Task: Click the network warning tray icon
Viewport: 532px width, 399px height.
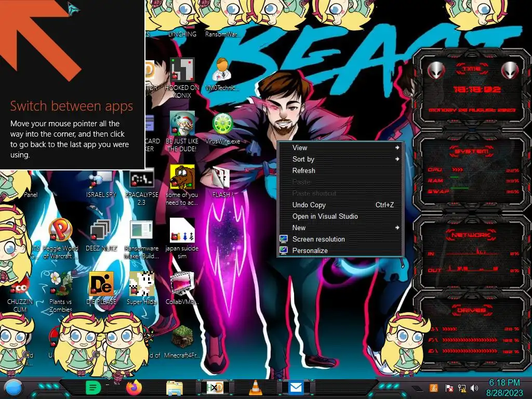Action: tap(461, 388)
